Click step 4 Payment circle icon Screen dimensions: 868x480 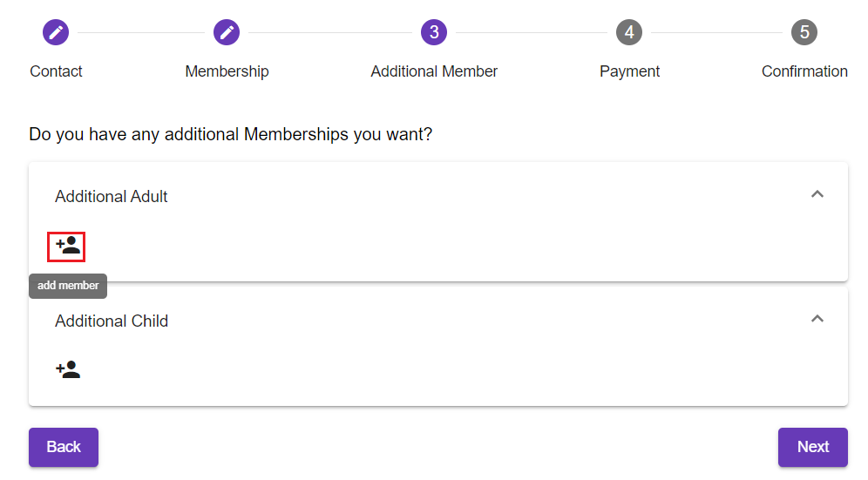coord(629,33)
